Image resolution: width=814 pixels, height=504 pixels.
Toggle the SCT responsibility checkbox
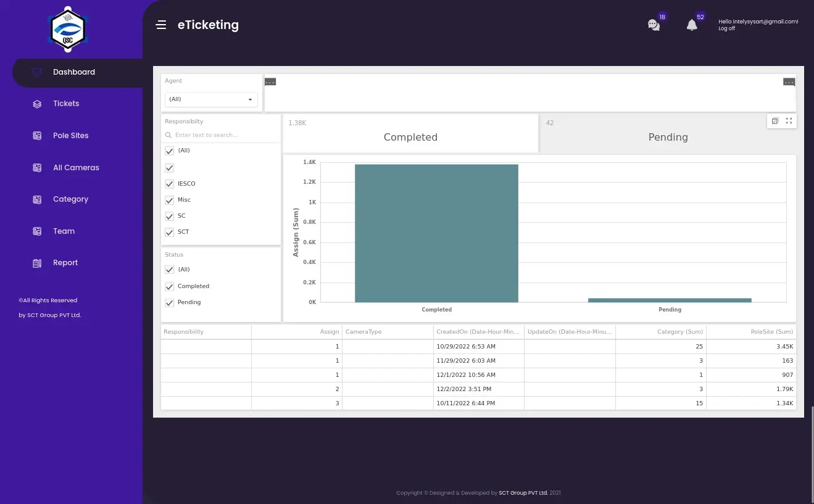[x=170, y=233]
